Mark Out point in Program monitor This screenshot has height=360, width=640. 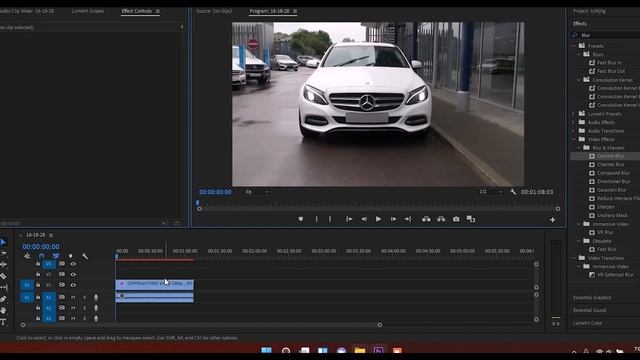click(330, 219)
